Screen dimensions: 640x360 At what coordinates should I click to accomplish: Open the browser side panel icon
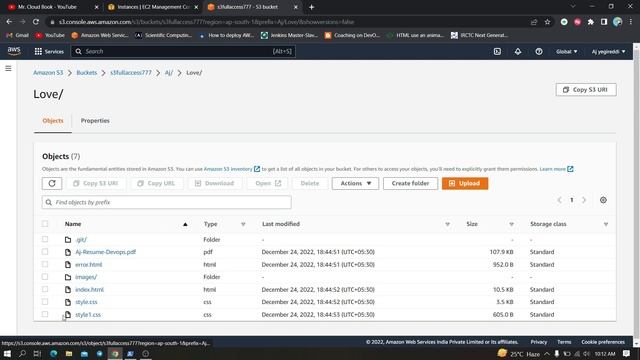pos(604,22)
